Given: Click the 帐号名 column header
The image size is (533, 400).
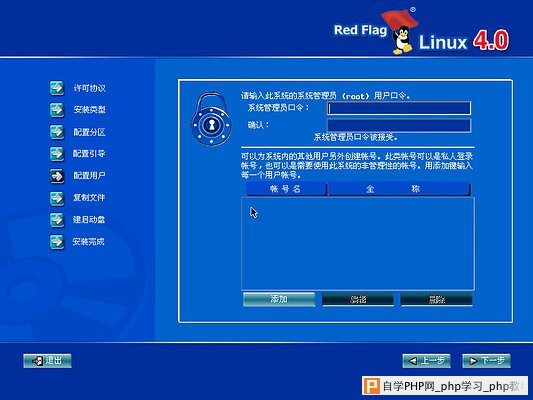Looking at the screenshot, I should click(x=286, y=189).
